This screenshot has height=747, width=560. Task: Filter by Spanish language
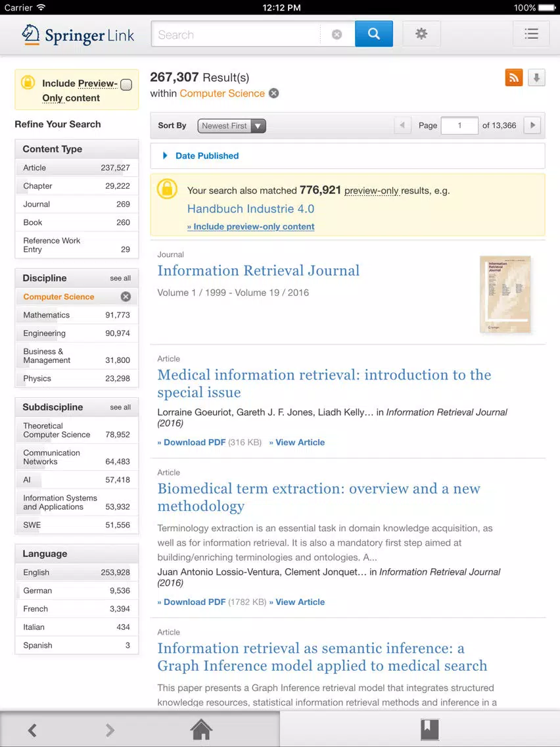pyautogui.click(x=77, y=645)
